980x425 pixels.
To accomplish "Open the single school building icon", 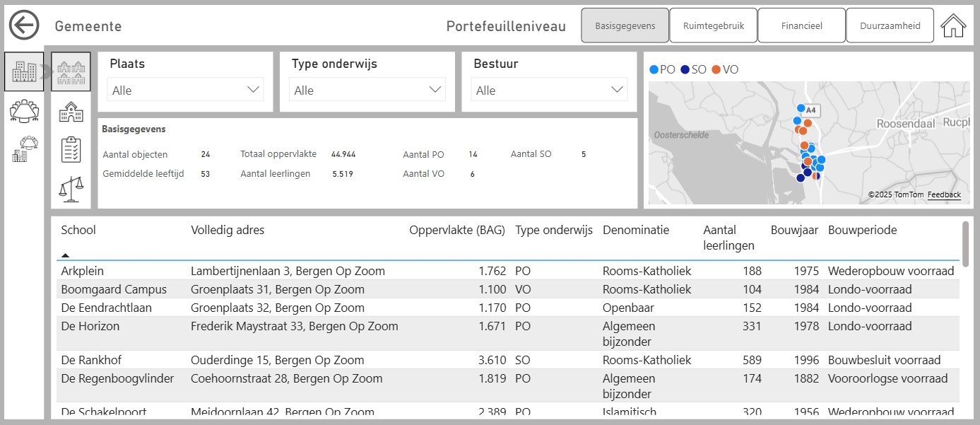I will [x=71, y=110].
